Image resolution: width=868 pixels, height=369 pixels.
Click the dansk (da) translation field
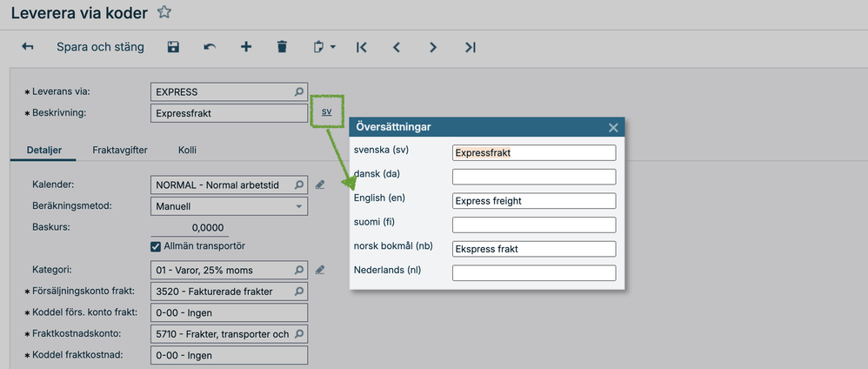pyautogui.click(x=534, y=177)
